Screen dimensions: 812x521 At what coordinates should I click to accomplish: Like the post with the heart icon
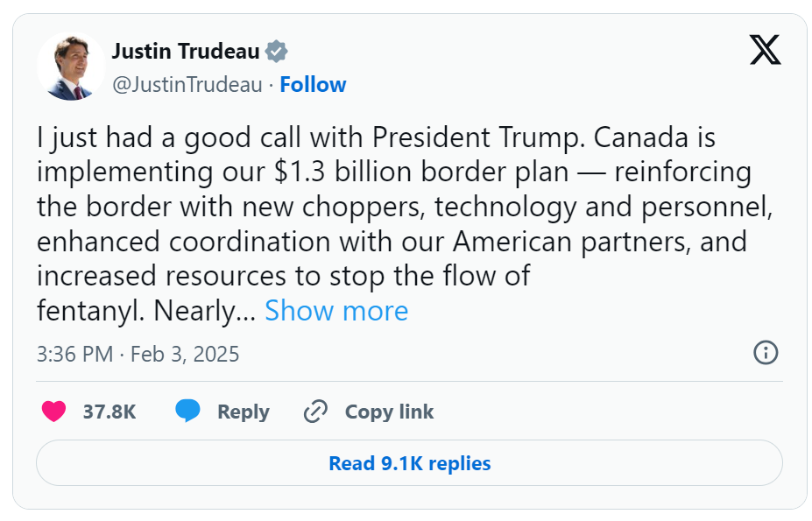54,412
